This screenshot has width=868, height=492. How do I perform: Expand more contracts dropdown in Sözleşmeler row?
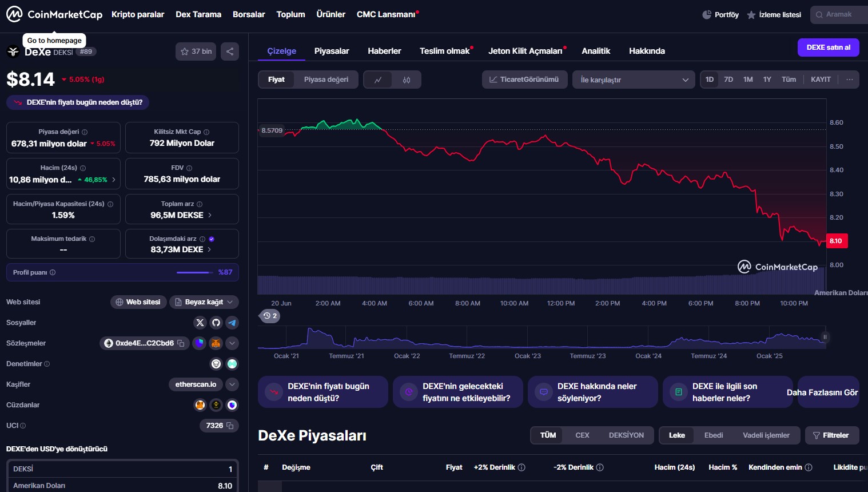(x=232, y=343)
